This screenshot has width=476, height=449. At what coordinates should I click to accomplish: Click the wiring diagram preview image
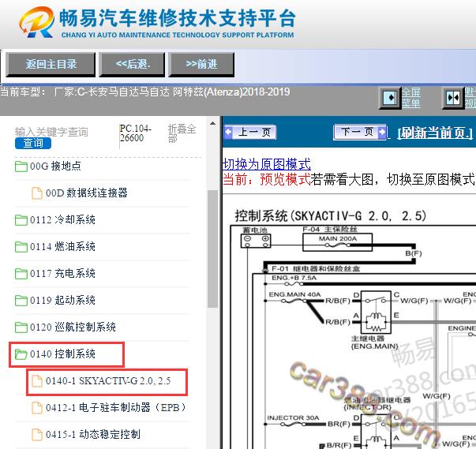(x=352, y=337)
